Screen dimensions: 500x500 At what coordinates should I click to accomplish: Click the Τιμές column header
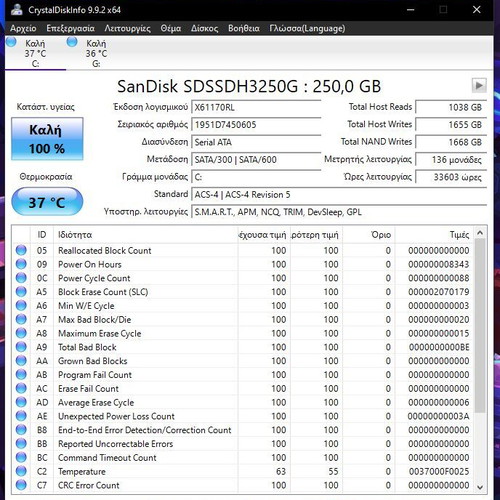coord(434,235)
